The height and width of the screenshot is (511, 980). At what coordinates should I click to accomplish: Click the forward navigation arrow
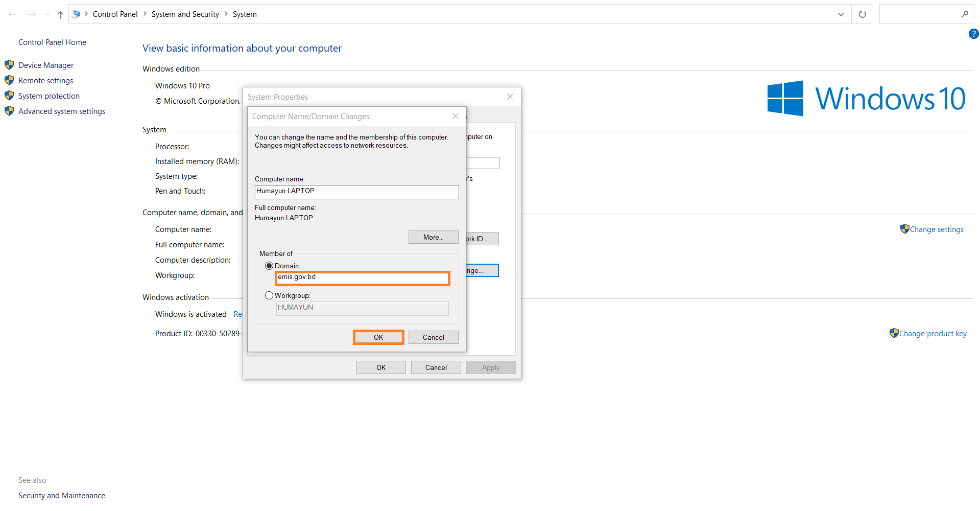pos(32,14)
